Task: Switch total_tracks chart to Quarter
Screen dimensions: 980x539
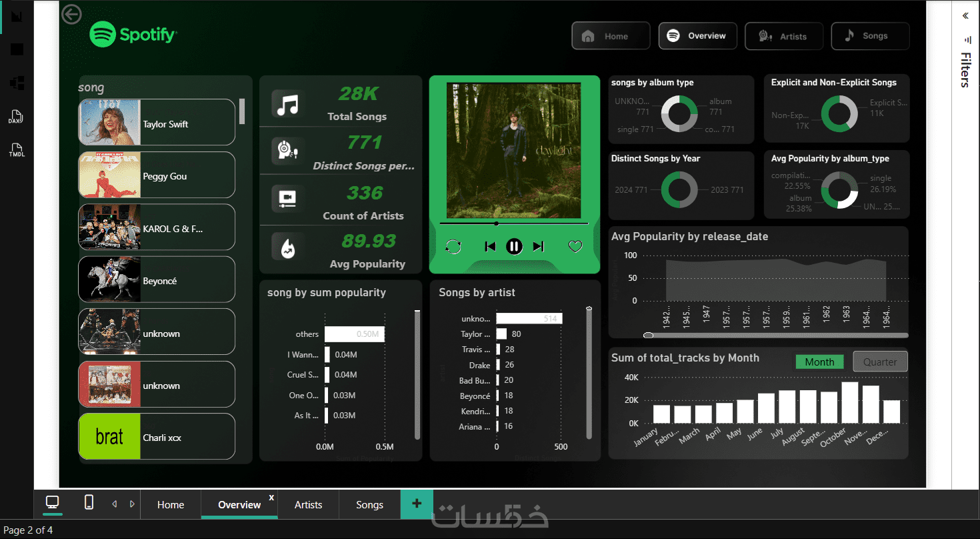Action: (880, 362)
